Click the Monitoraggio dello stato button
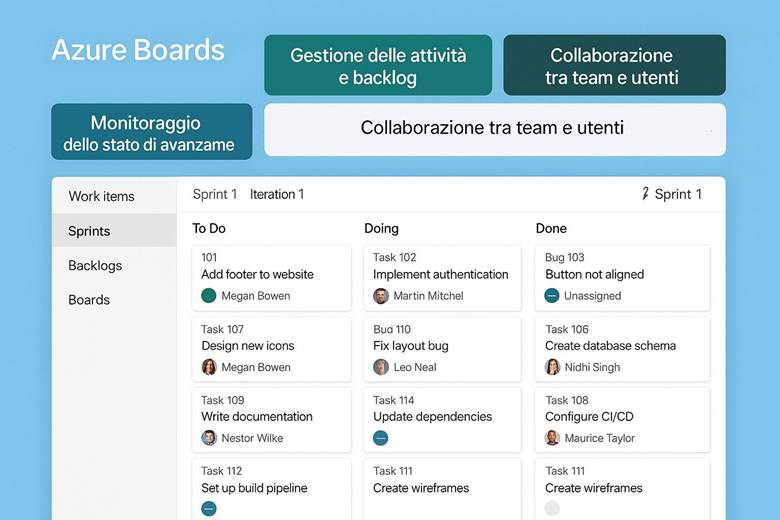 click(151, 132)
